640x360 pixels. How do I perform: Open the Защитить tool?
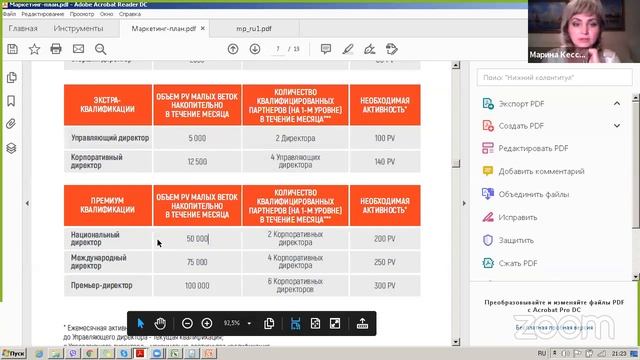point(516,240)
